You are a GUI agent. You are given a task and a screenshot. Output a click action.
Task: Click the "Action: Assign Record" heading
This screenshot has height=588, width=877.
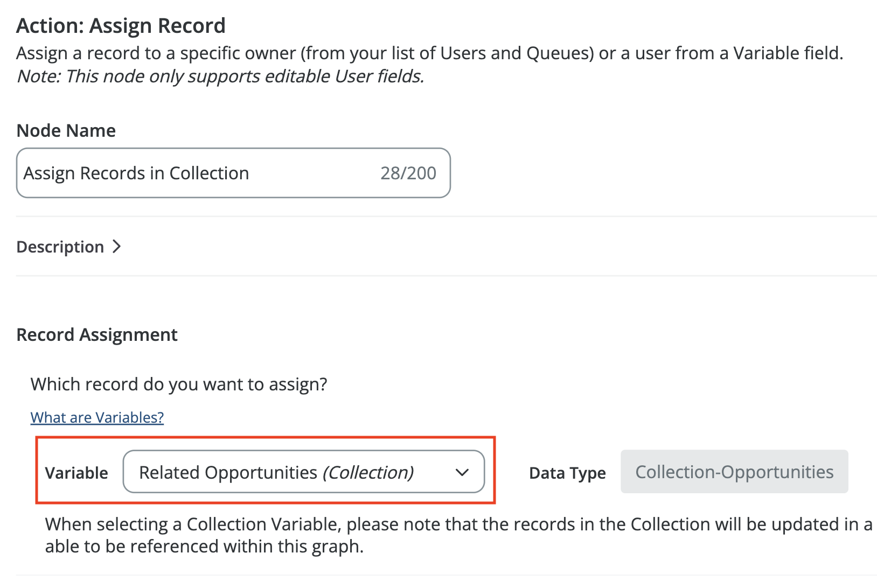coord(121,26)
